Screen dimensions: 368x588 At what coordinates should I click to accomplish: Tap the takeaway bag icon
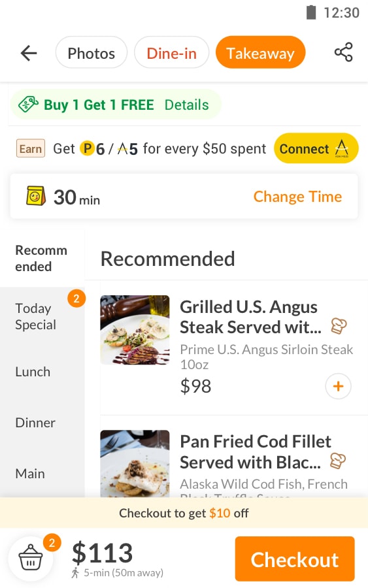(36, 196)
